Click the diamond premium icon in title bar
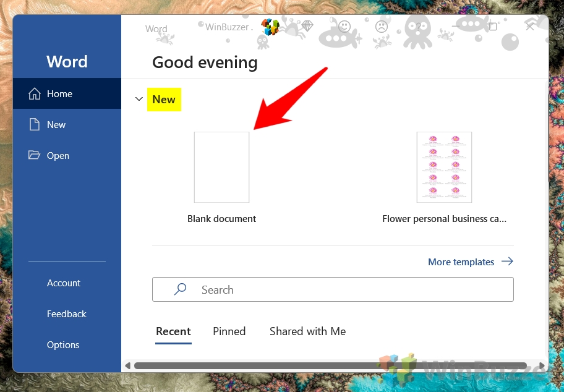The width and height of the screenshot is (564, 392). point(307,26)
